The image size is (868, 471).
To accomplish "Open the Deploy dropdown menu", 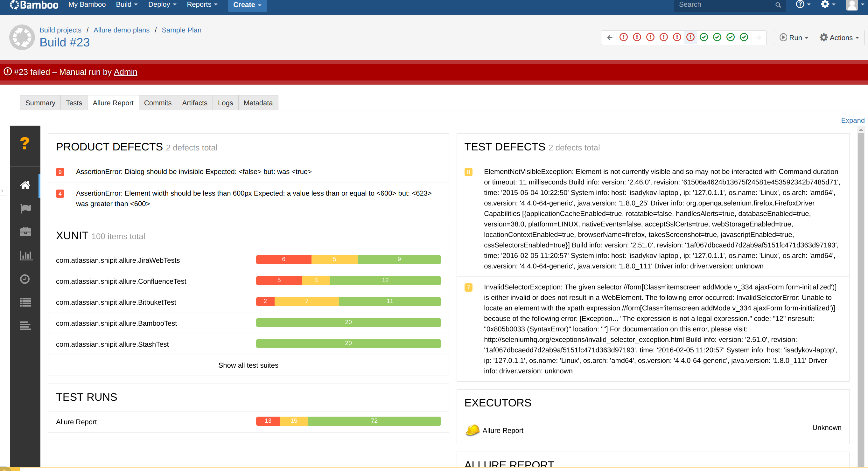I will pos(162,4).
